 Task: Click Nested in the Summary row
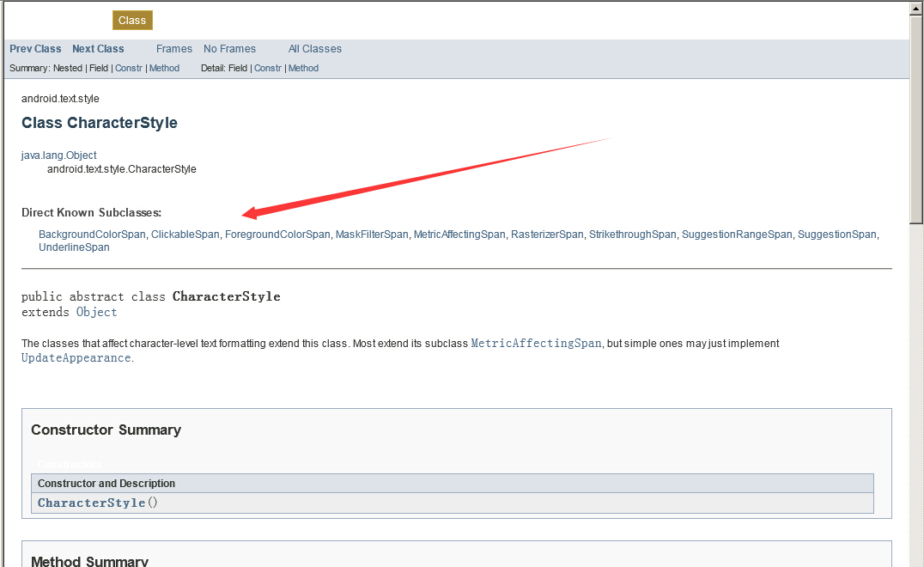click(x=68, y=69)
